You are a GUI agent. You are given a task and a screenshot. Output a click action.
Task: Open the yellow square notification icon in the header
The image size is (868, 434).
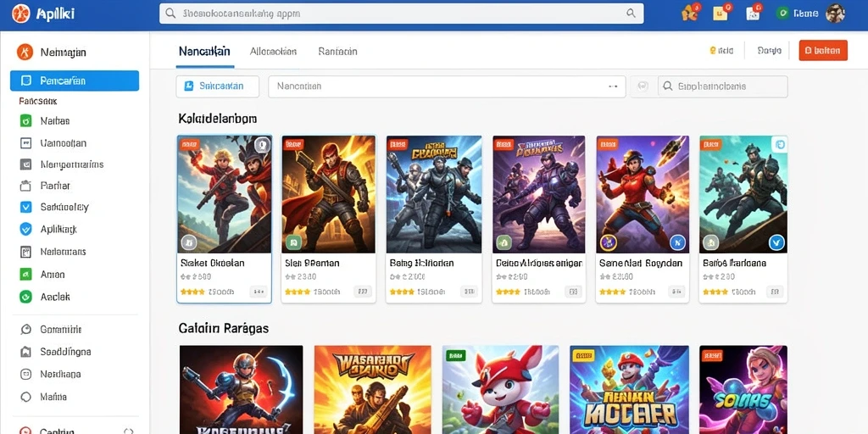click(721, 12)
